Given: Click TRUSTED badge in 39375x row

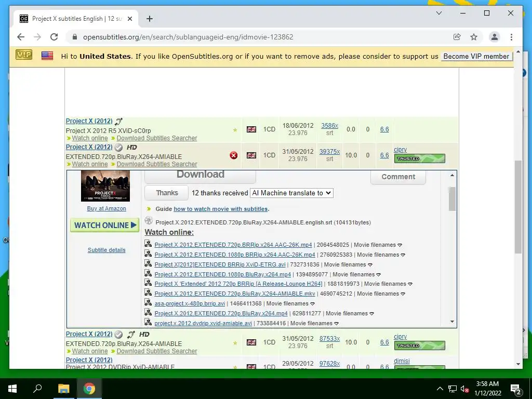Looking at the screenshot, I should click(419, 158).
